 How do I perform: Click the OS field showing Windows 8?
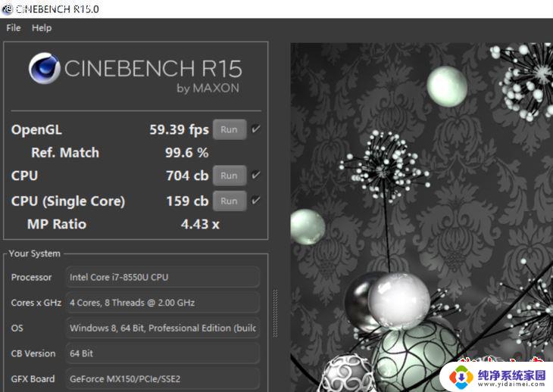[163, 328]
